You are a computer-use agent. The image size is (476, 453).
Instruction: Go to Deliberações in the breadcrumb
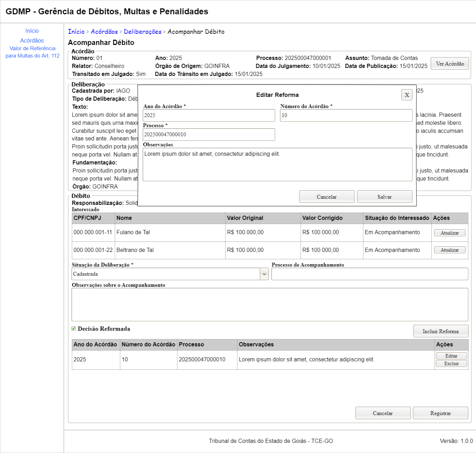143,32
